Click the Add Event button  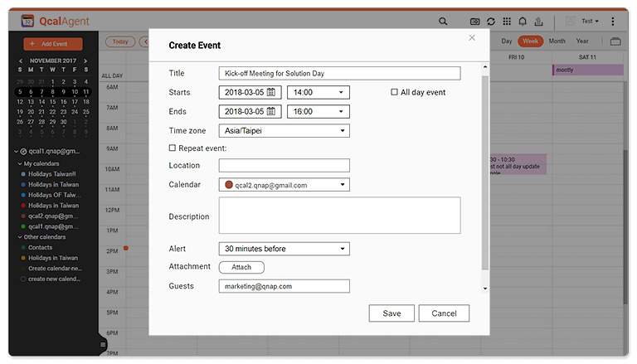(53, 44)
